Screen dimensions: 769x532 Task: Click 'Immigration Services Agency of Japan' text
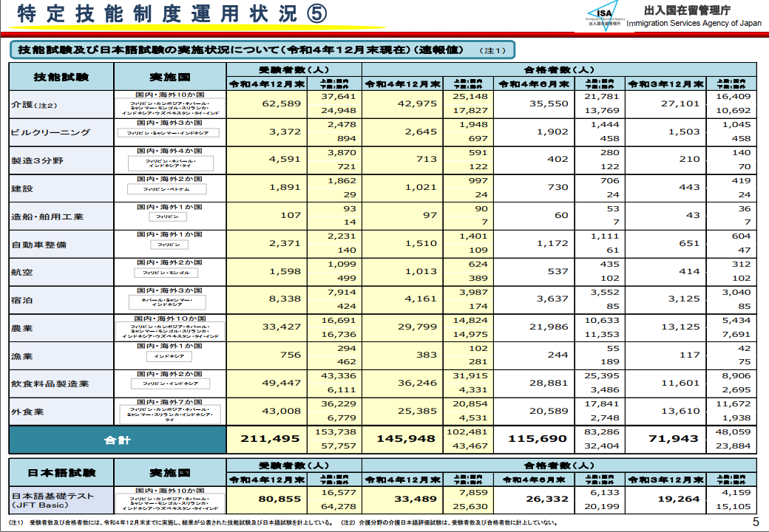tap(694, 23)
